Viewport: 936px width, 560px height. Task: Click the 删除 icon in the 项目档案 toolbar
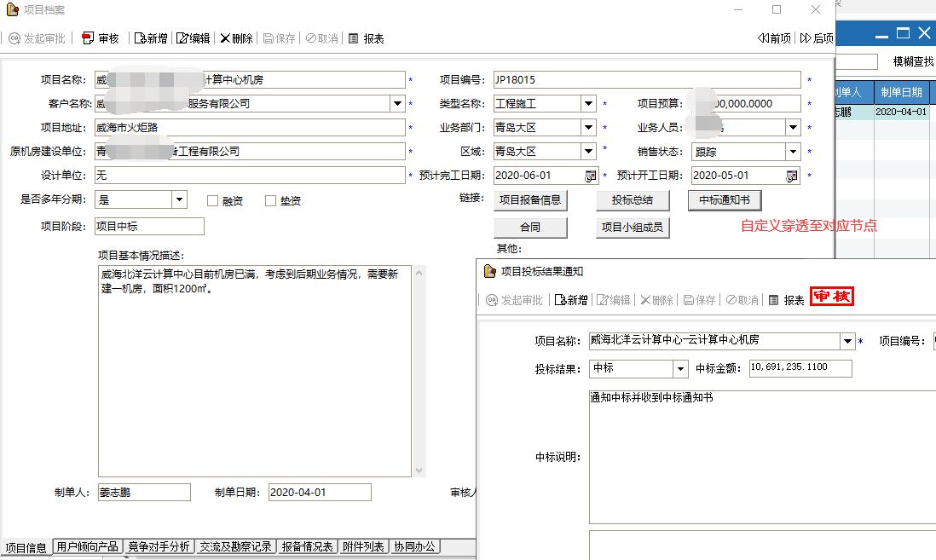tap(226, 38)
